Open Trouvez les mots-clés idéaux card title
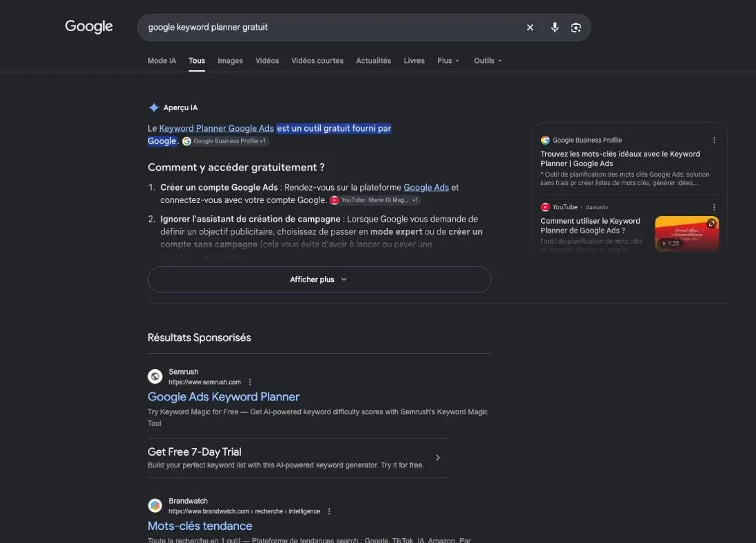Image resolution: width=756 pixels, height=543 pixels. point(620,159)
